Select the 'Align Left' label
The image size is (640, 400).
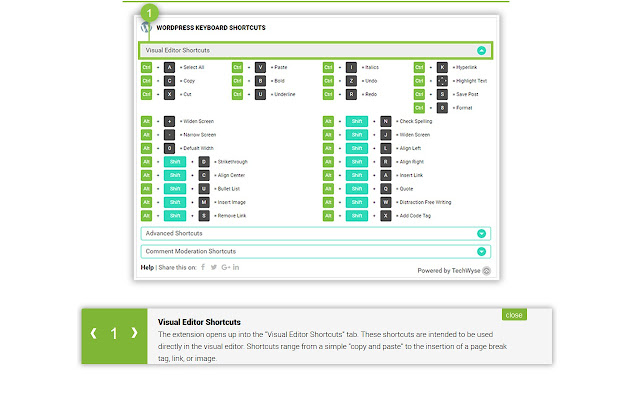[410, 148]
